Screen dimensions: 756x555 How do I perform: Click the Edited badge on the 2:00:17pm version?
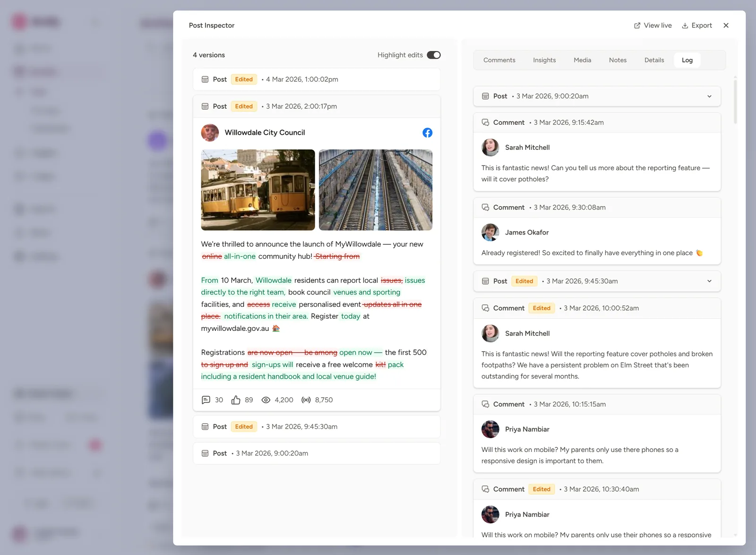coord(244,106)
